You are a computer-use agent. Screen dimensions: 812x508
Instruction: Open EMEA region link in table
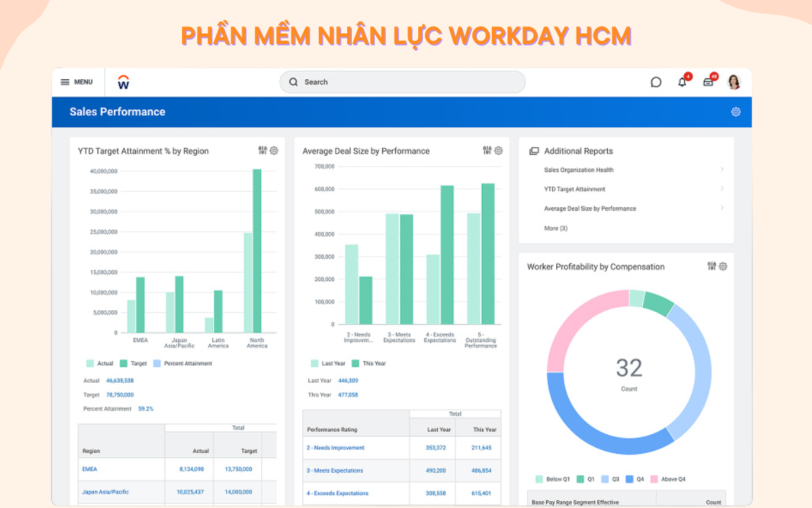[89, 469]
